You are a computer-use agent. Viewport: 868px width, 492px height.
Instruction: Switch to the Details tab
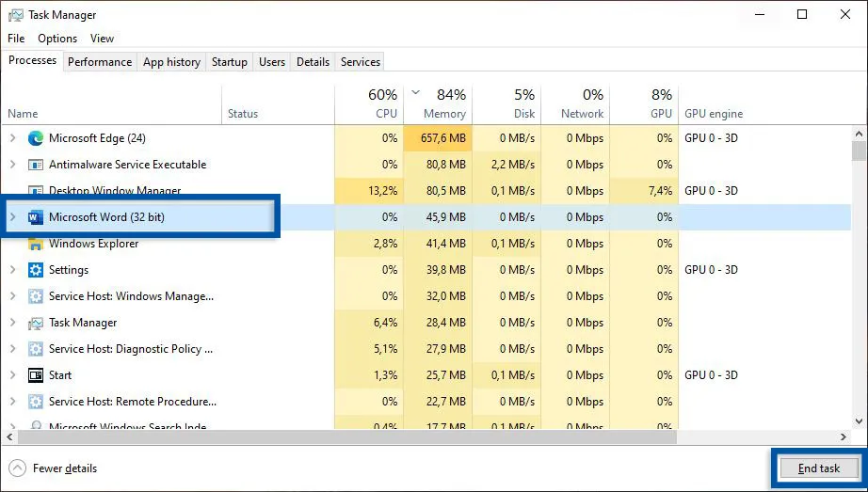pyautogui.click(x=313, y=62)
